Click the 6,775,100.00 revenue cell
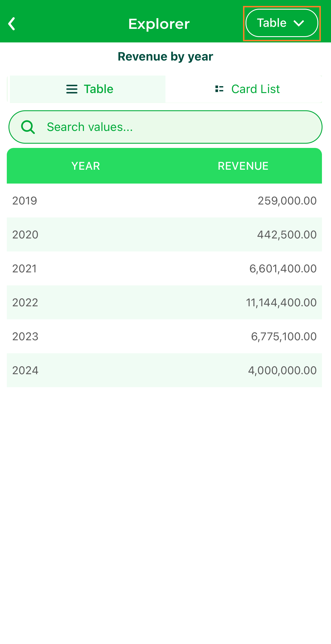This screenshot has width=331, height=644. coord(284,337)
